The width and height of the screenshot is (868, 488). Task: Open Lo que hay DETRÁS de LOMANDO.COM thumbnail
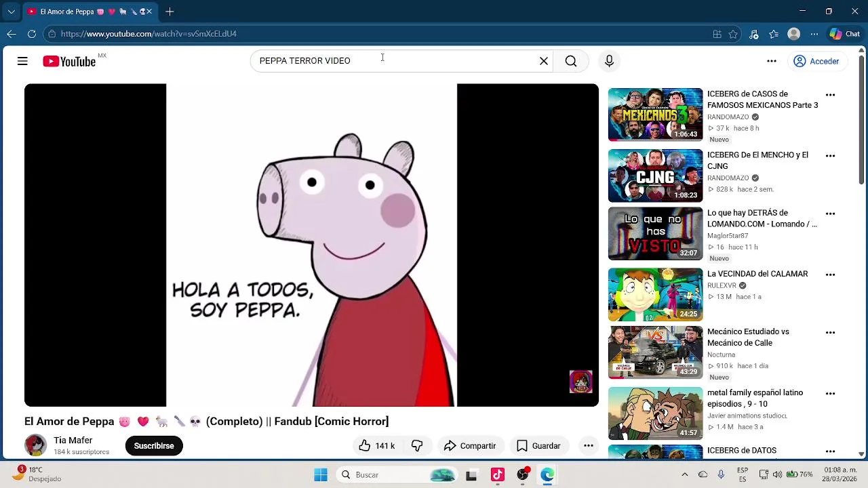click(655, 234)
